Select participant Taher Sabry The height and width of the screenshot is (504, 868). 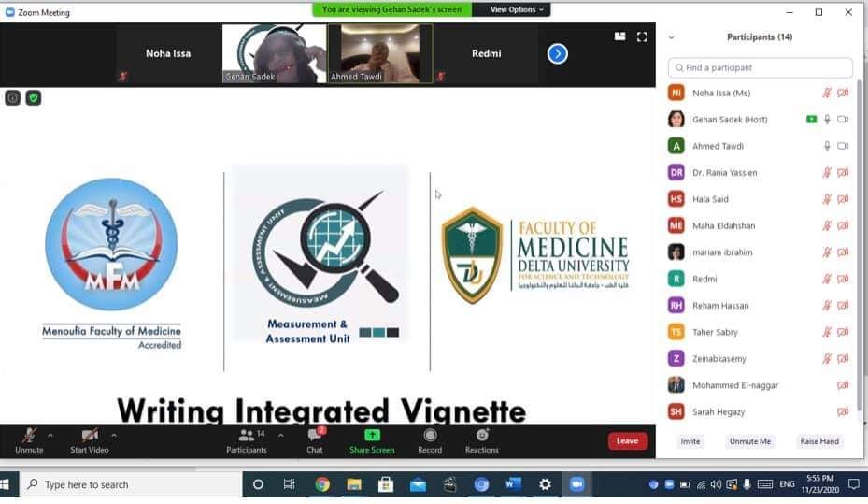(x=760, y=332)
